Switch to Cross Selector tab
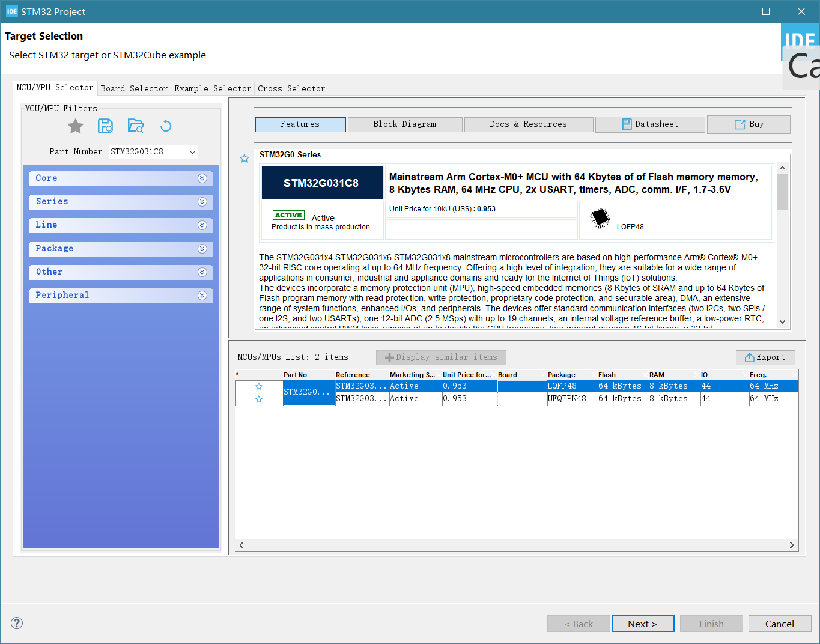The image size is (820, 644). (x=291, y=88)
